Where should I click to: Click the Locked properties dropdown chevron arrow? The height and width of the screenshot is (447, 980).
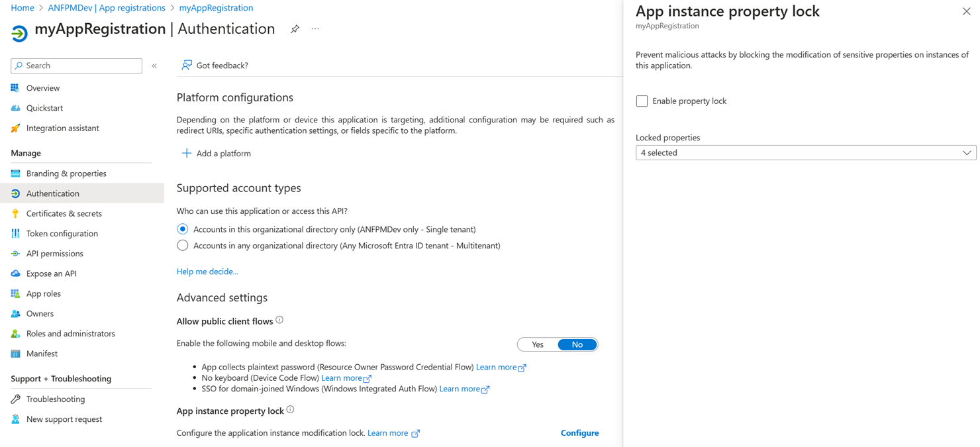[x=967, y=153]
